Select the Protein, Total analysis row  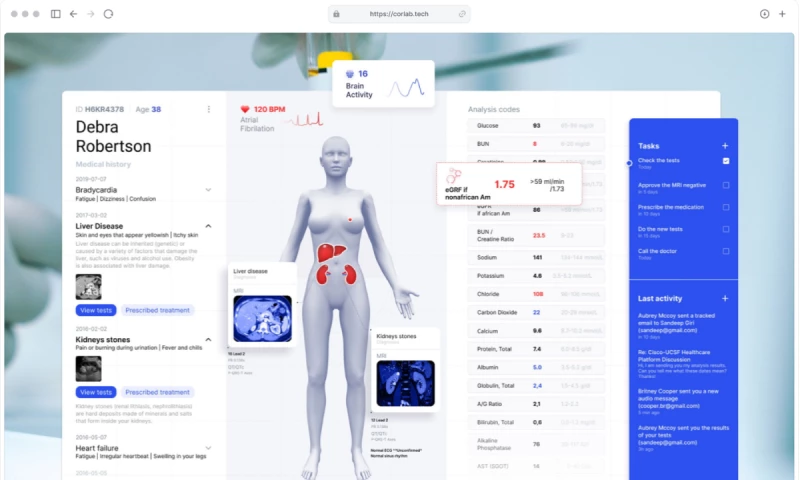[x=536, y=349]
